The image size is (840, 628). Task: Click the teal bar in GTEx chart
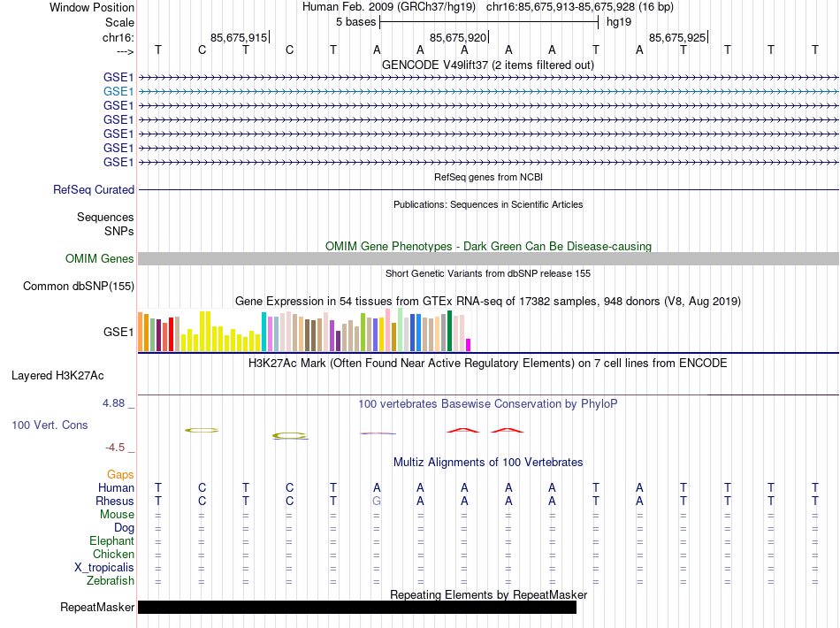263,332
